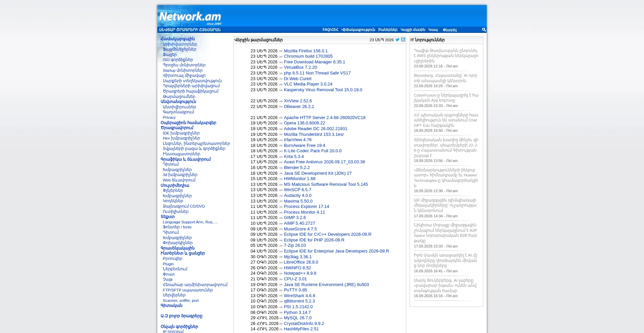This screenshot has height=333, width=644.
Task: Open 7-Zip 26.03 link
Action: click(295, 245)
